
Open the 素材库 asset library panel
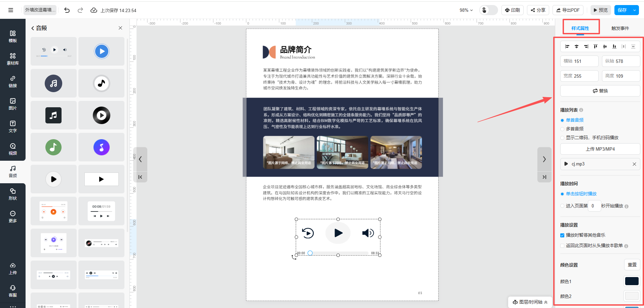(x=12, y=59)
